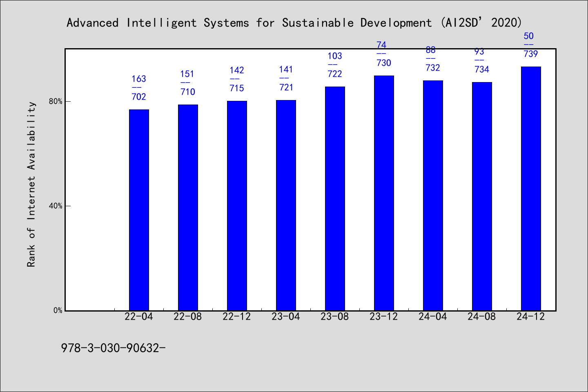588x392 pixels.
Task: Click the value 88 data label
Action: point(430,50)
